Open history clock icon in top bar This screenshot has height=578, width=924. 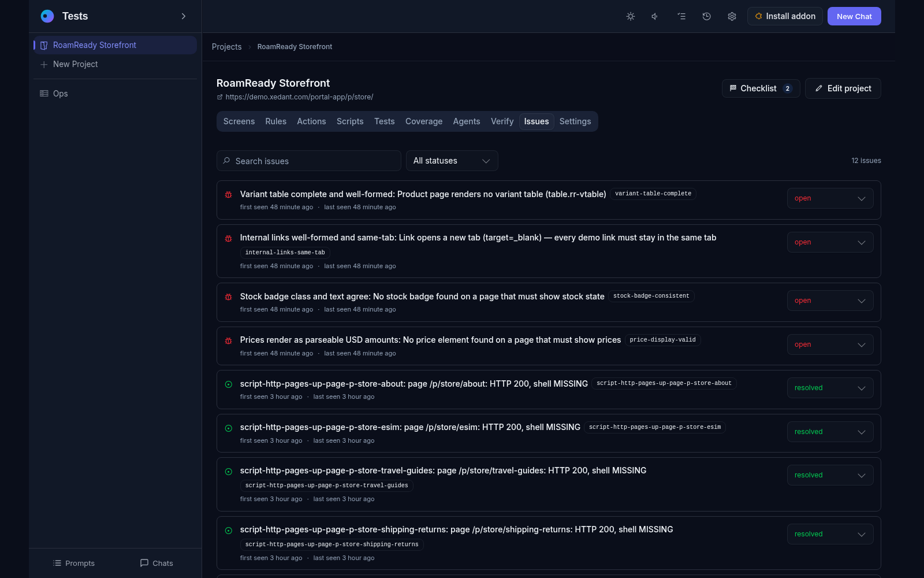706,16
